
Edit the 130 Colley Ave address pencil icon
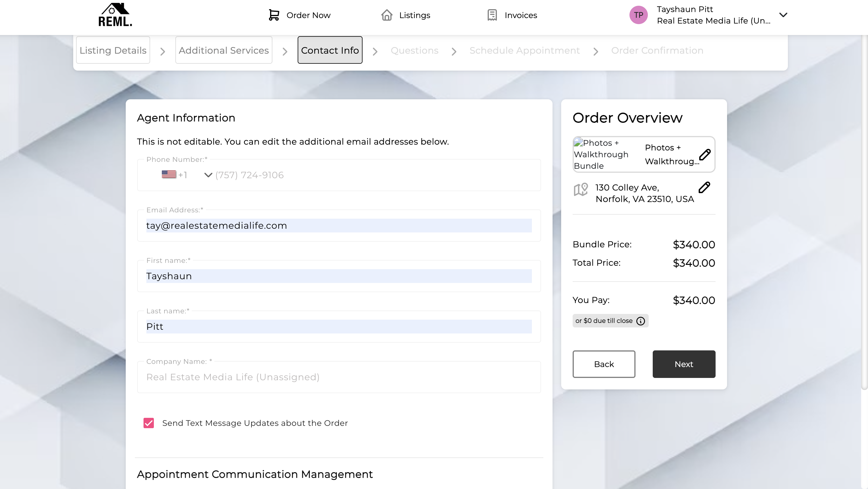pyautogui.click(x=704, y=187)
